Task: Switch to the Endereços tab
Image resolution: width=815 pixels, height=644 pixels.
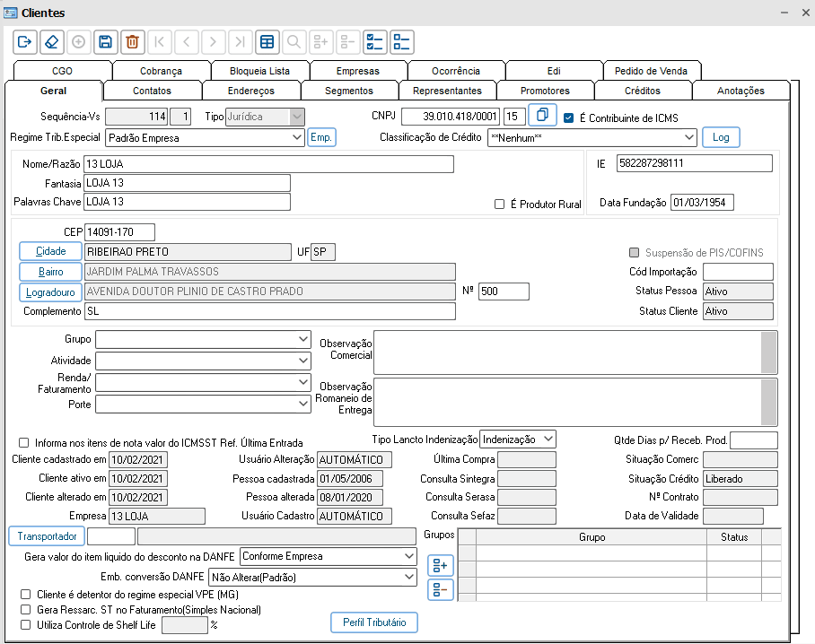Action: pos(250,91)
